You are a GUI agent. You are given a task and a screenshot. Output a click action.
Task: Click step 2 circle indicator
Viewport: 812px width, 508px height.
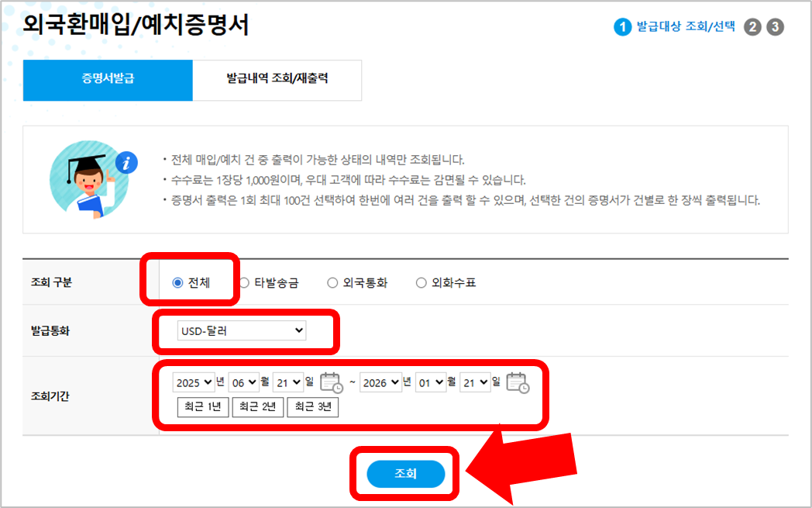click(752, 27)
